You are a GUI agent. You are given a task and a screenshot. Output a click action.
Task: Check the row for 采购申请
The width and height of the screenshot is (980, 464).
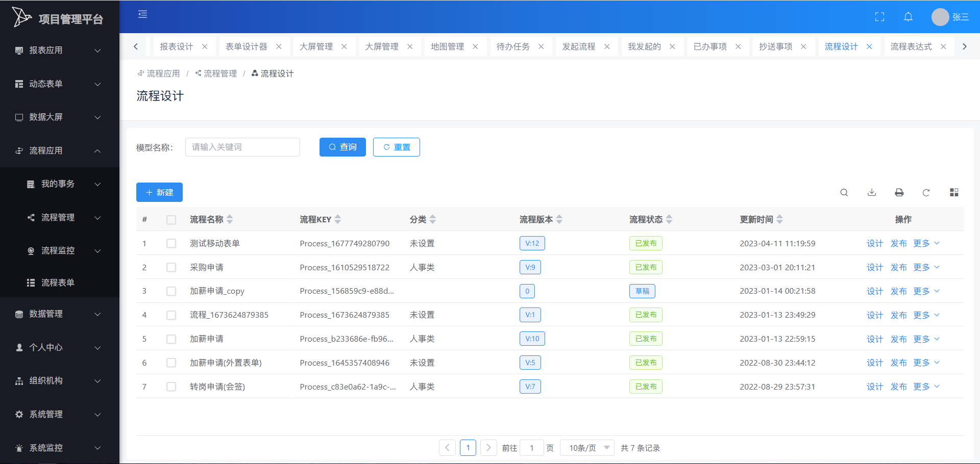tap(171, 267)
